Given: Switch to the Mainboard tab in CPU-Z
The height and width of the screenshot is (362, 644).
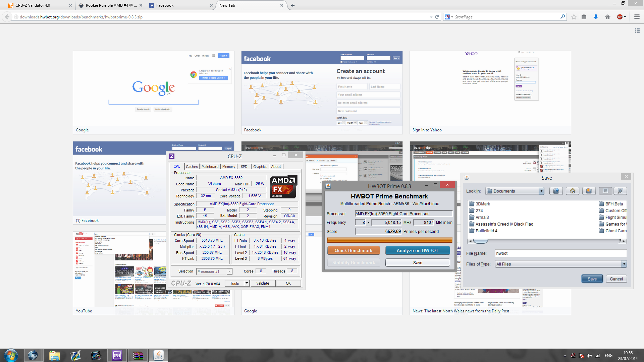Looking at the screenshot, I should (210, 167).
